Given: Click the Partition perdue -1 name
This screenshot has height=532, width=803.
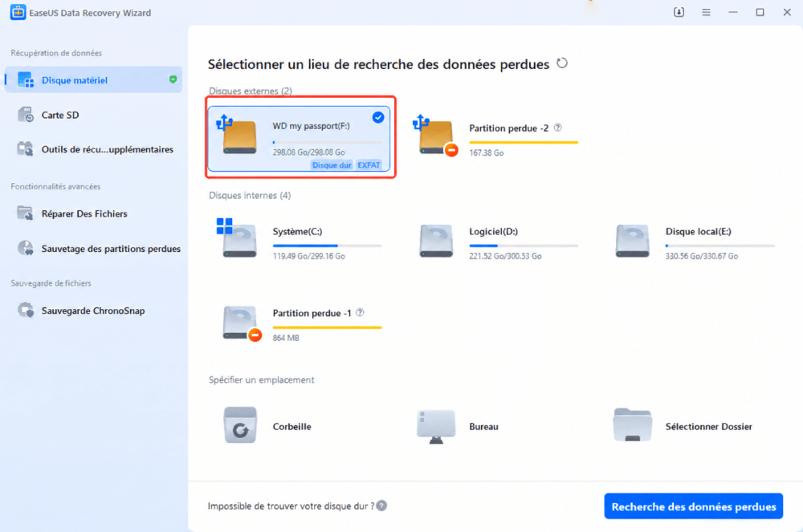Looking at the screenshot, I should click(x=312, y=313).
